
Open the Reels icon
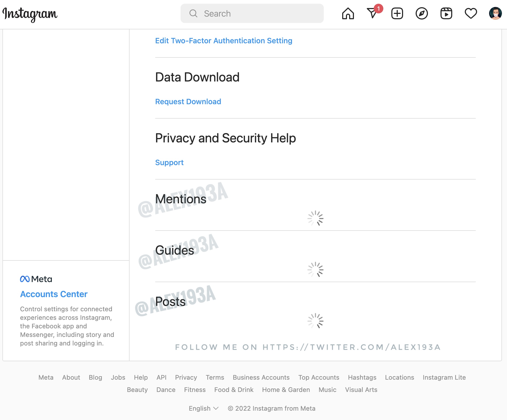(446, 13)
